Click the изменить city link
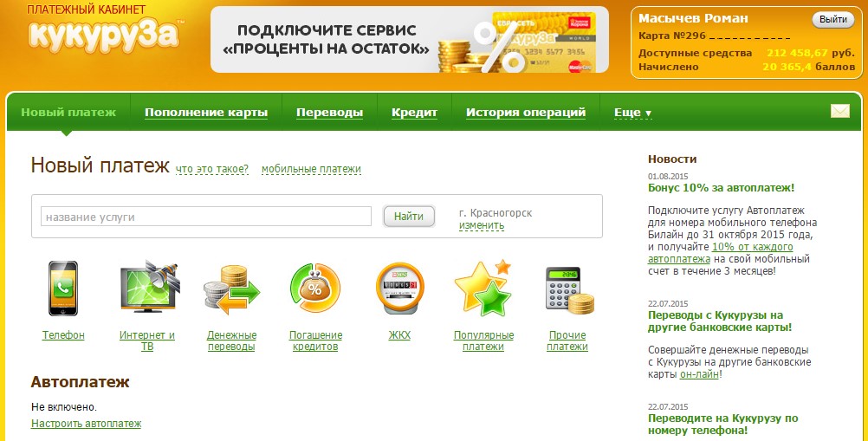This screenshot has height=441, width=868. (482, 225)
